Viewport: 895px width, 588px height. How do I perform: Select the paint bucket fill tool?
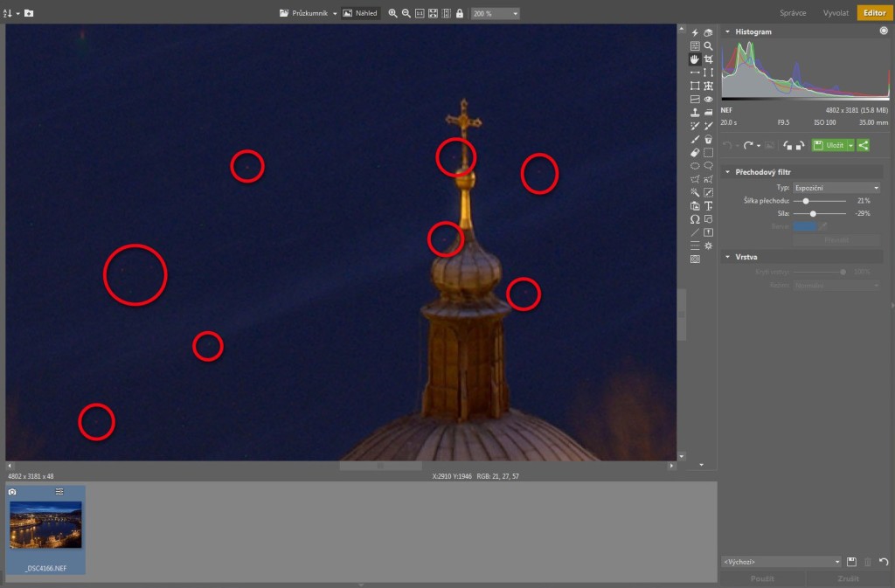tap(708, 139)
